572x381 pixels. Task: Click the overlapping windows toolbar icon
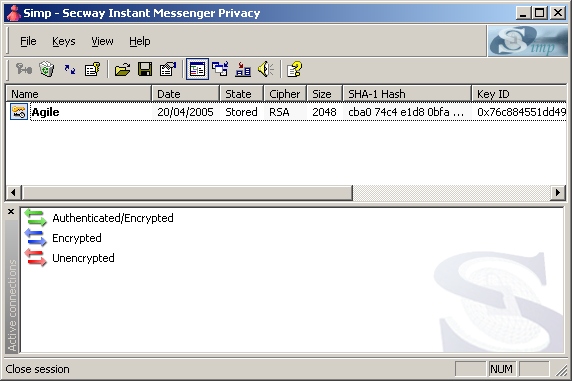coord(220,69)
